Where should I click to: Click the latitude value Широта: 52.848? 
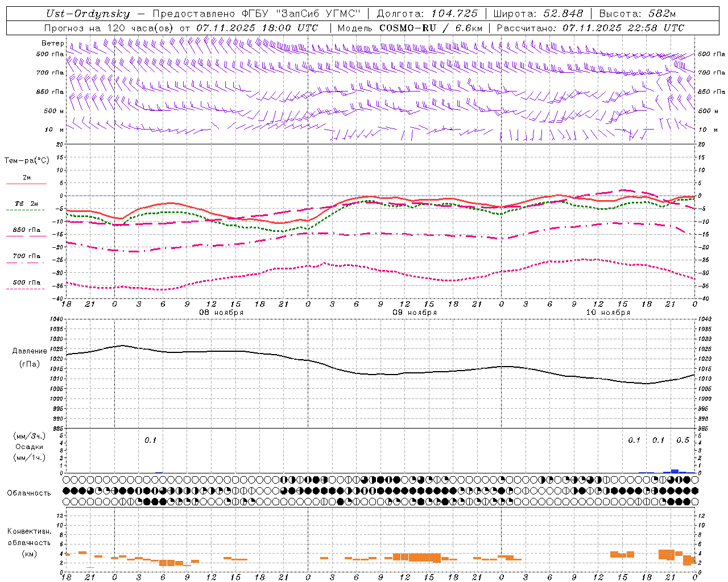tap(538, 14)
